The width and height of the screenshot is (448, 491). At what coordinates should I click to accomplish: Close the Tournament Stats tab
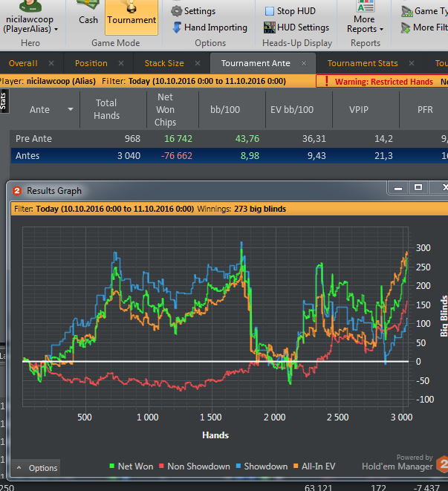click(x=412, y=63)
